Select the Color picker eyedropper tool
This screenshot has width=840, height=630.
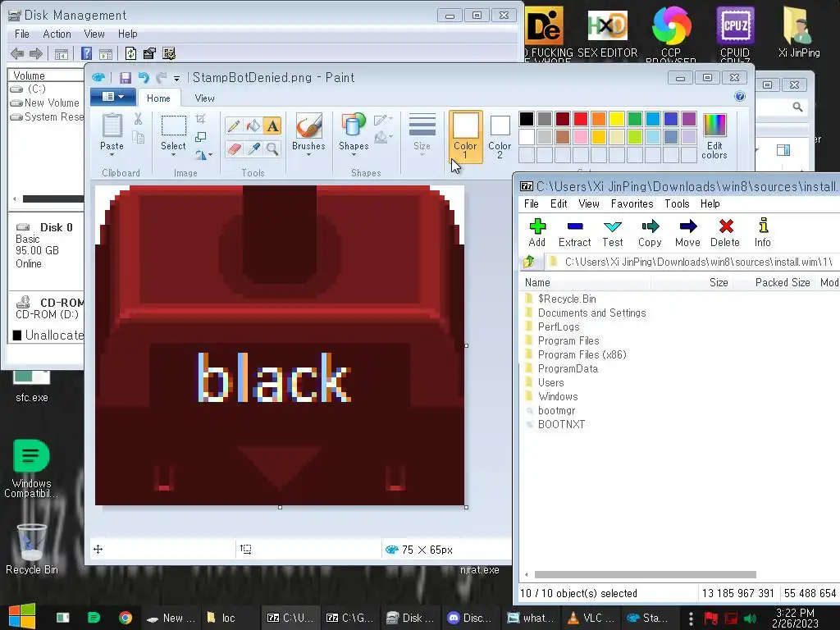[x=253, y=148]
